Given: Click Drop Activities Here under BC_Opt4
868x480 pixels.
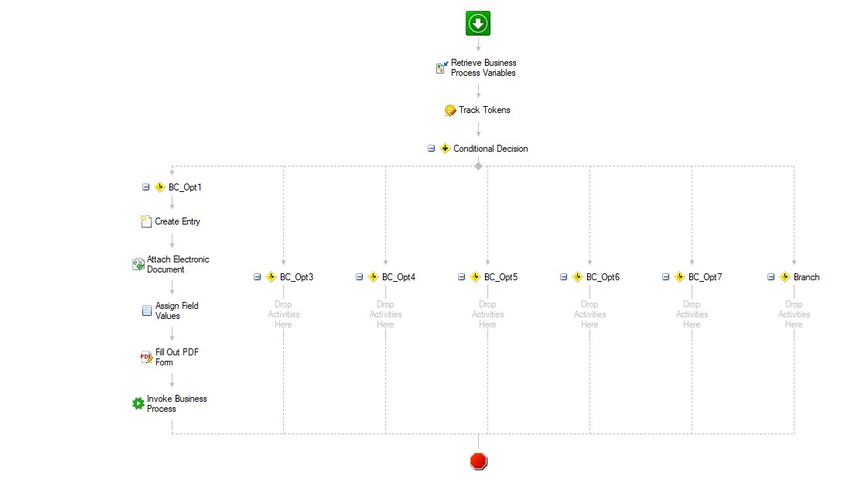Looking at the screenshot, I should coord(385,314).
